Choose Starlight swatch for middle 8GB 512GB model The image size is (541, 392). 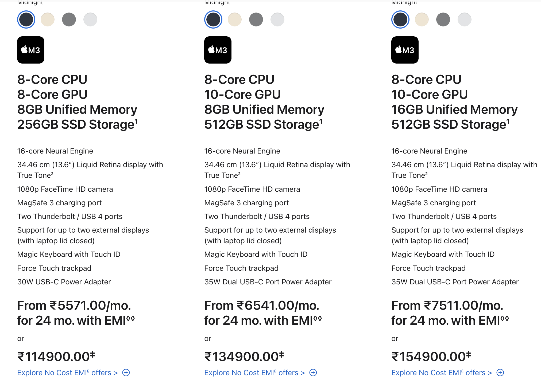point(235,19)
